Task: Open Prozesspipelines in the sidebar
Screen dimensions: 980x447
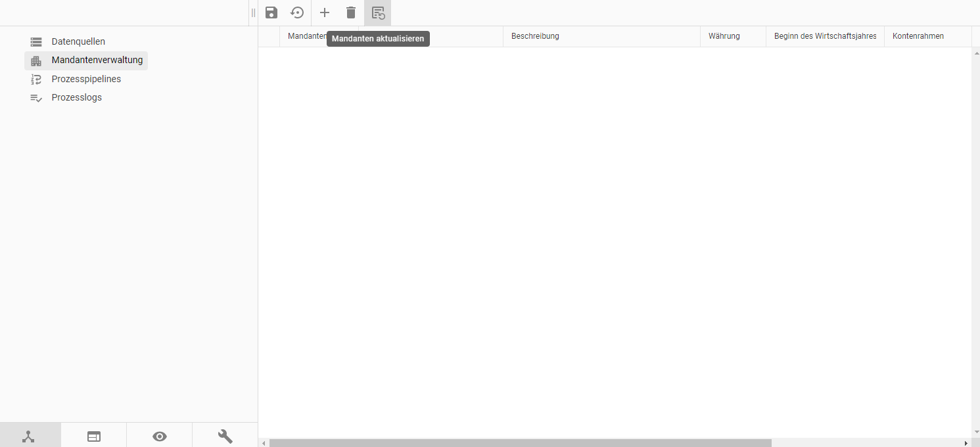Action: click(86, 79)
